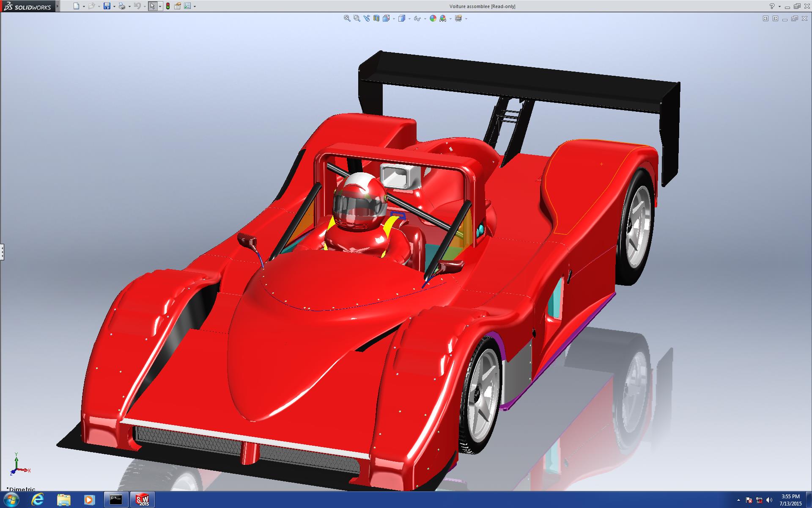Activate the Section View tool
The width and height of the screenshot is (812, 508).
(376, 18)
